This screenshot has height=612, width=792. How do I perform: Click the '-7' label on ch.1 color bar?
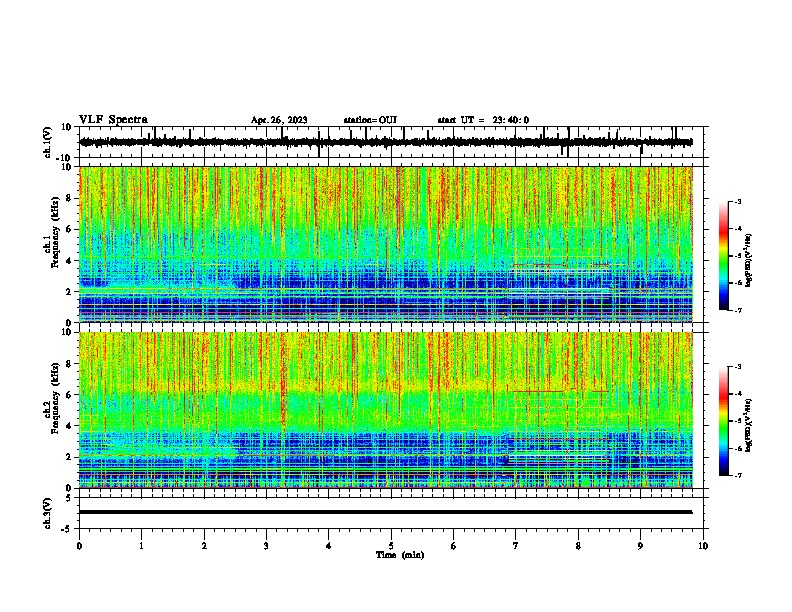737,310
